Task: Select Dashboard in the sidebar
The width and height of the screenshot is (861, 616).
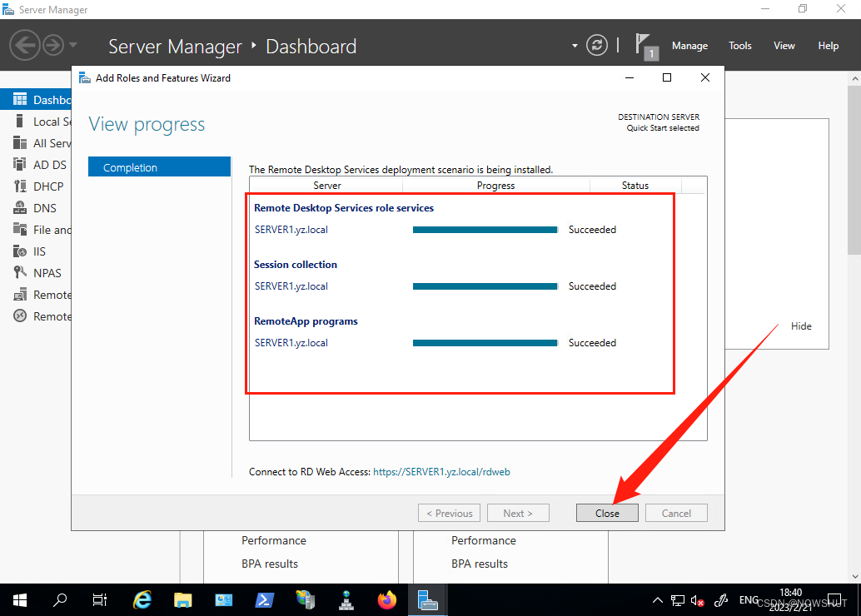Action: click(x=37, y=99)
